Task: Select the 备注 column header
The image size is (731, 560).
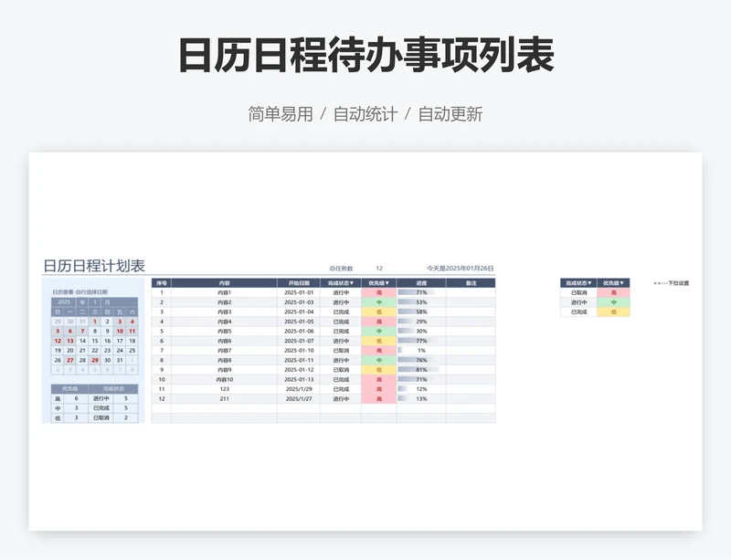Action: pos(471,283)
